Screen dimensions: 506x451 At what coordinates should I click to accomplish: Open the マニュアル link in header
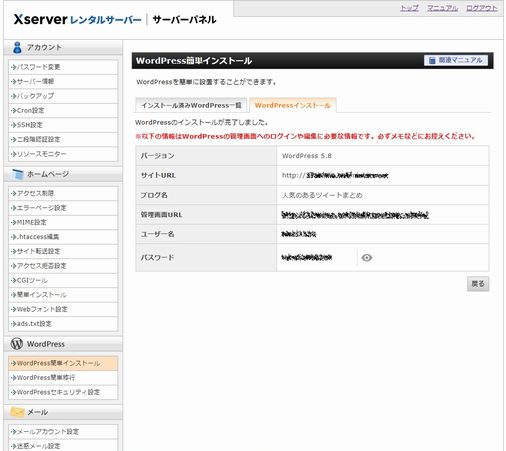tap(442, 8)
